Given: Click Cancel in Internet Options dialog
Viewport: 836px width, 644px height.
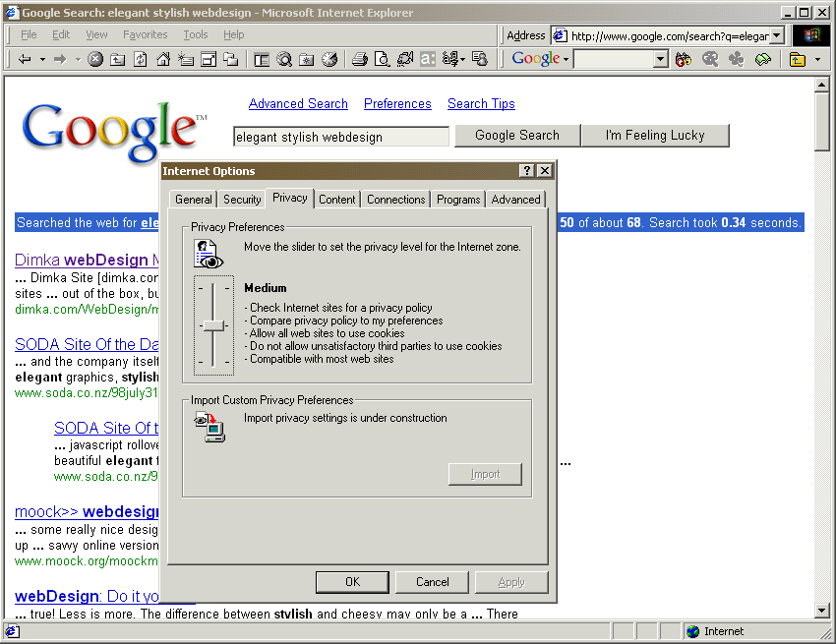Looking at the screenshot, I should click(433, 582).
